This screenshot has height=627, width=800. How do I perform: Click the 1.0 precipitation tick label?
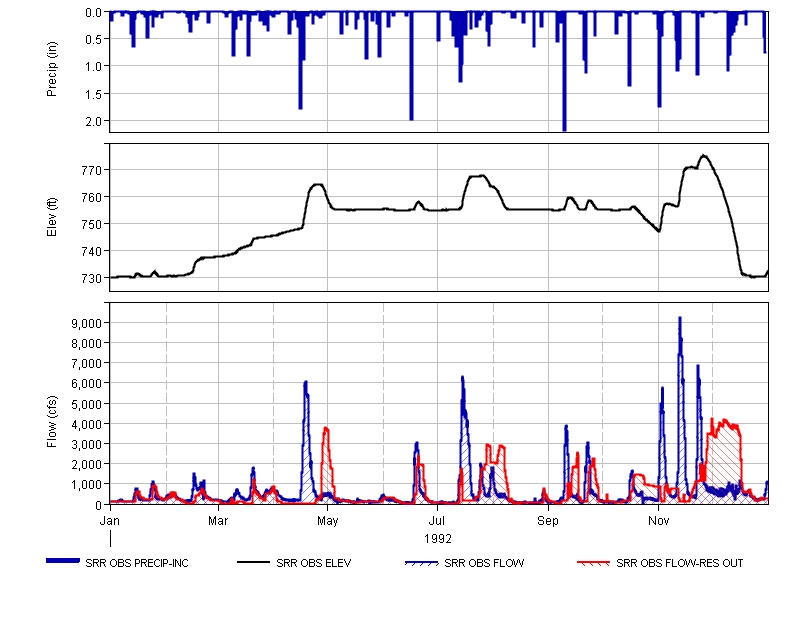click(x=94, y=66)
